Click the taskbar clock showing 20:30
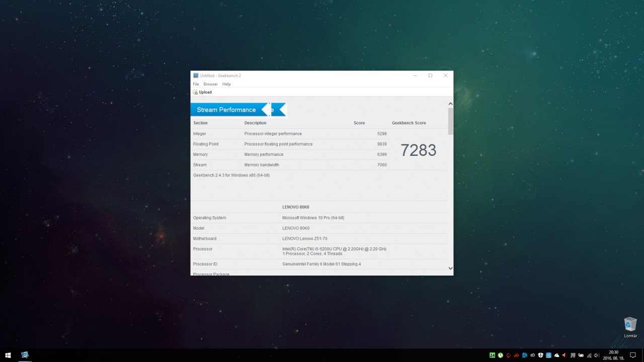This screenshot has width=644, height=362. coord(613,355)
